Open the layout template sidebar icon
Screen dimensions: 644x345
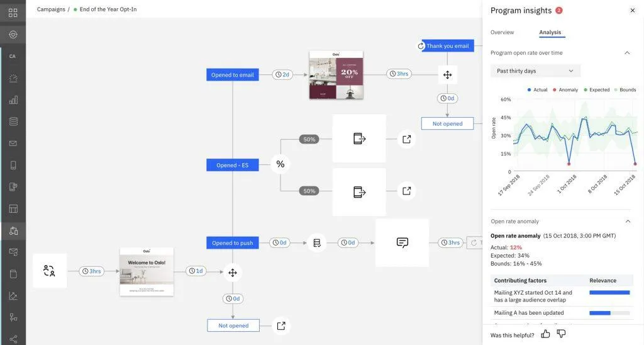[13, 208]
